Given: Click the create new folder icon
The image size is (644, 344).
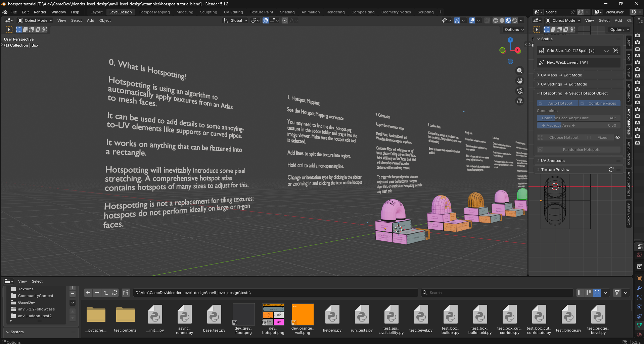Looking at the screenshot, I should click(x=126, y=293).
